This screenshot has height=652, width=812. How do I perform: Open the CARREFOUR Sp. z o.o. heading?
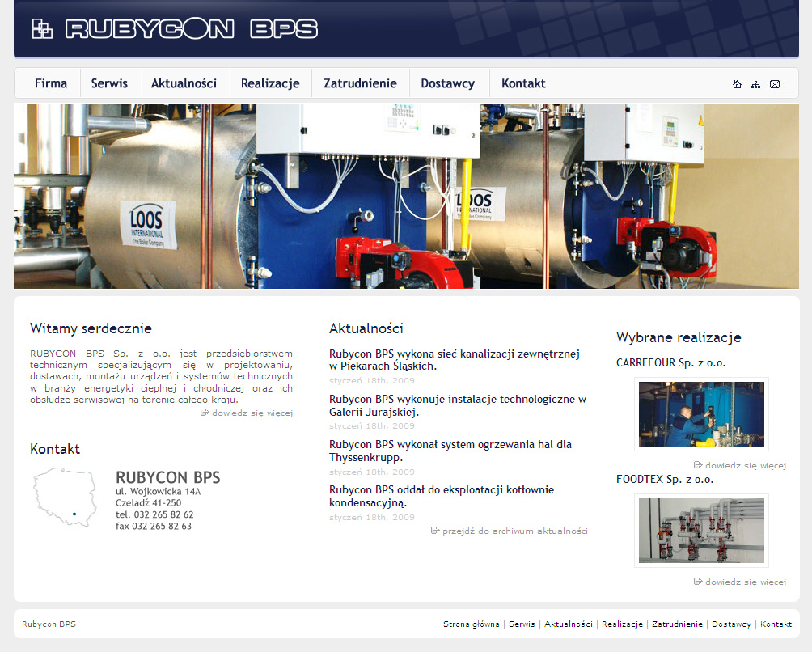[670, 362]
